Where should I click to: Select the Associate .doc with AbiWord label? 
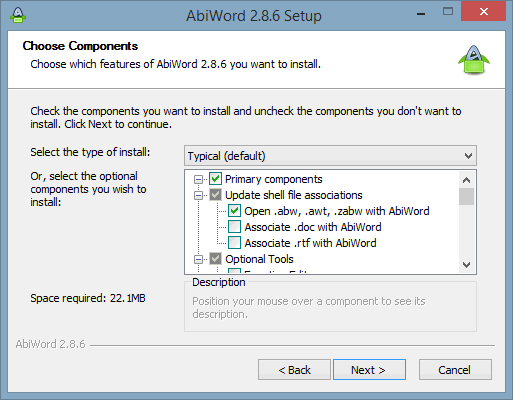313,227
